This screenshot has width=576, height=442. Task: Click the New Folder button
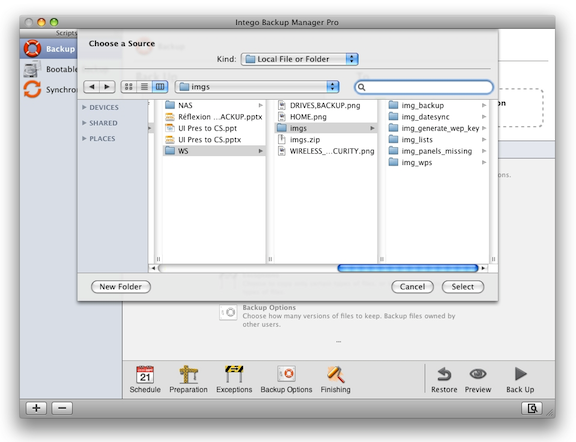click(x=120, y=287)
